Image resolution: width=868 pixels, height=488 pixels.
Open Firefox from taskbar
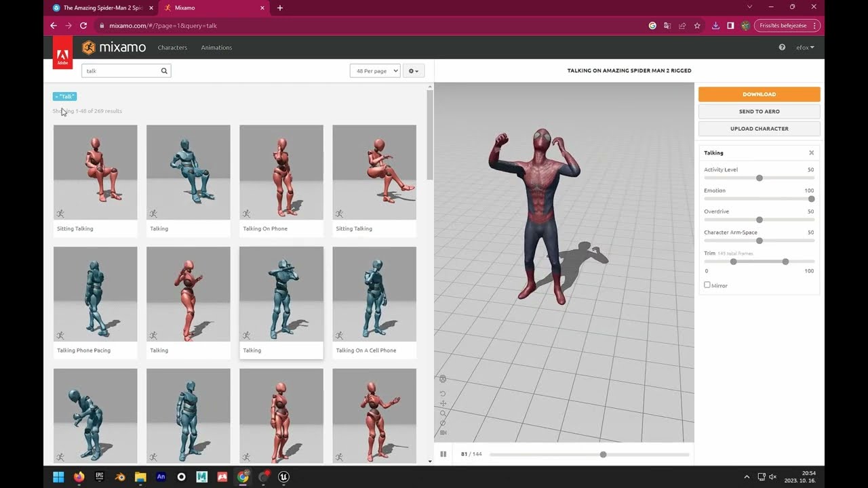79,476
